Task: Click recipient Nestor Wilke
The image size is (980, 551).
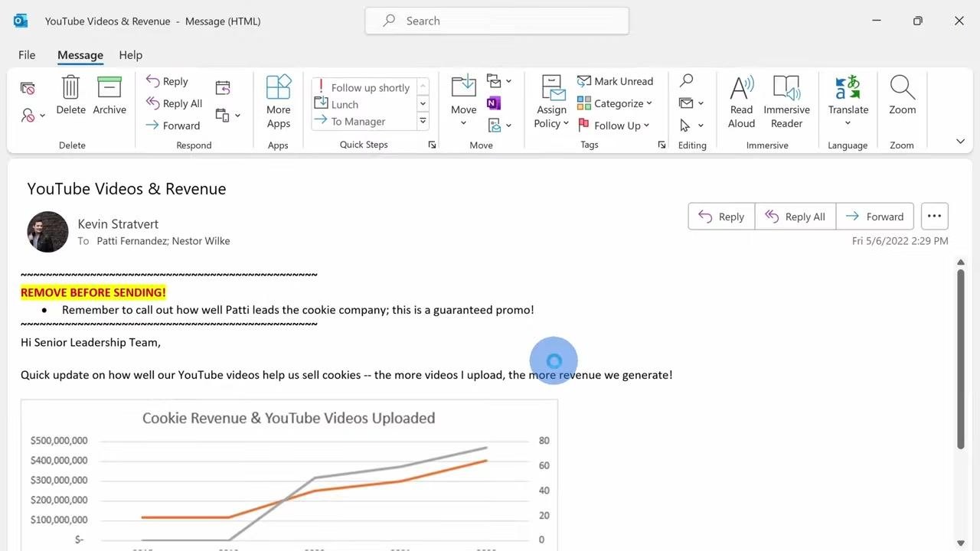Action: coord(201,241)
